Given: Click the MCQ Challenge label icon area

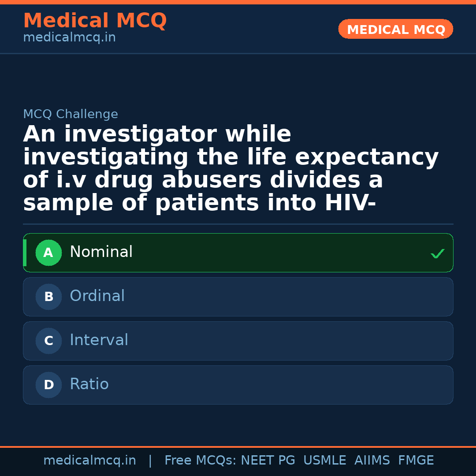Looking at the screenshot, I should coord(71,114).
